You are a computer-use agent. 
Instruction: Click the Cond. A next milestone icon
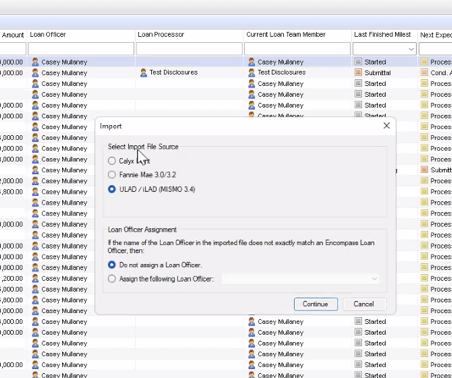(x=424, y=72)
